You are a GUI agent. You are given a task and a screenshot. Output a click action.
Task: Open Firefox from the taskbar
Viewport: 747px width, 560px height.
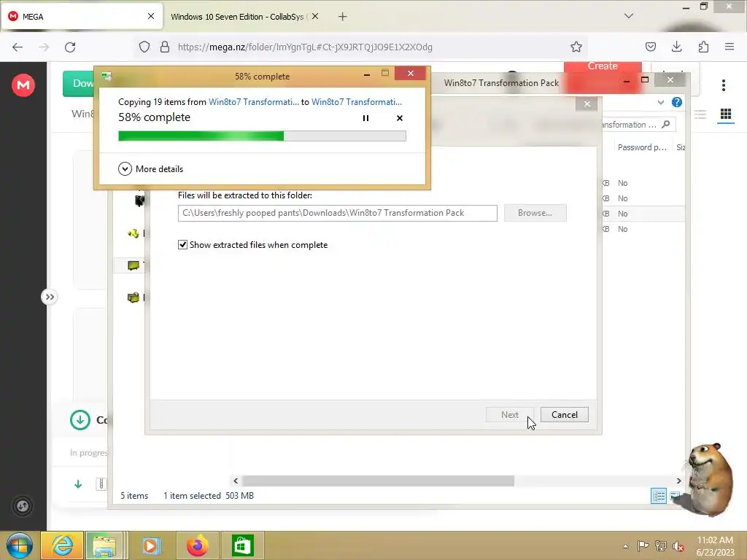pyautogui.click(x=197, y=545)
